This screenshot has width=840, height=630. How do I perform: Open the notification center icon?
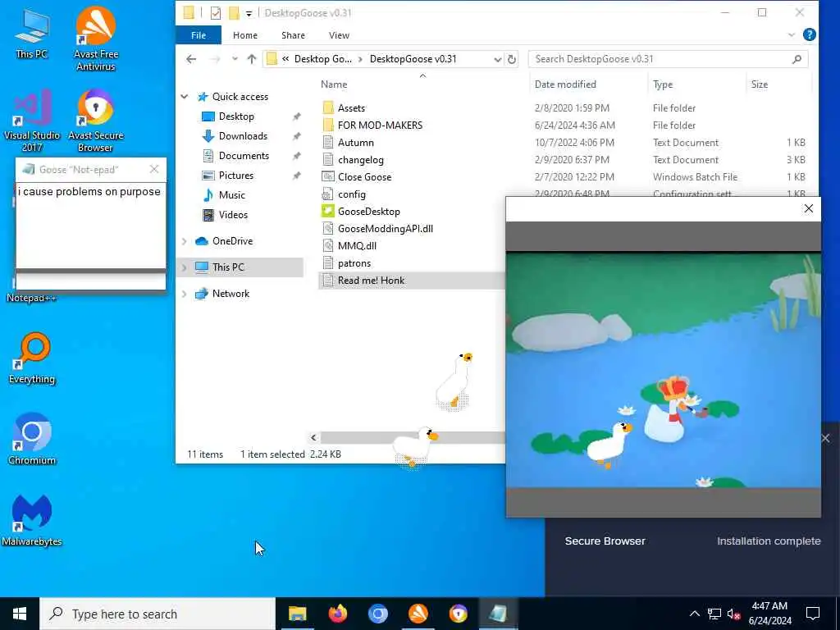813,614
